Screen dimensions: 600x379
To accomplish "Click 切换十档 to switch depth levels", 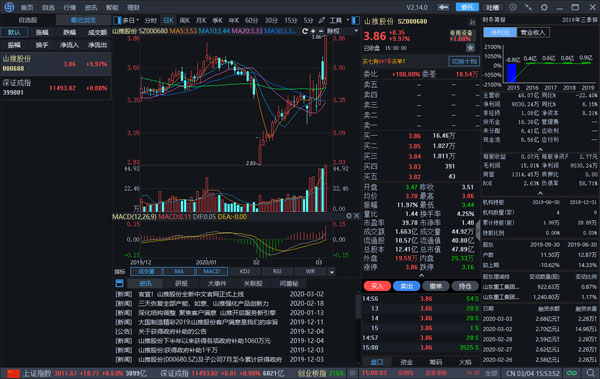I will coord(463,61).
